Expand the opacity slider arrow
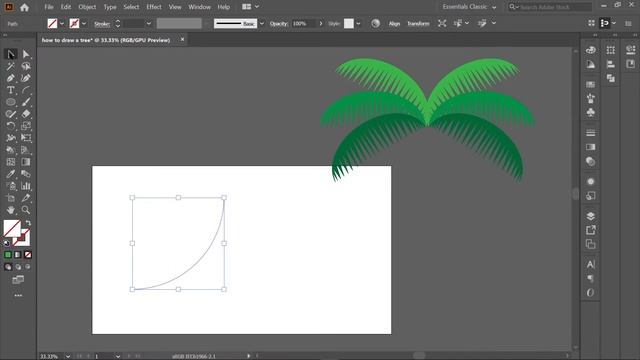 (x=321, y=24)
